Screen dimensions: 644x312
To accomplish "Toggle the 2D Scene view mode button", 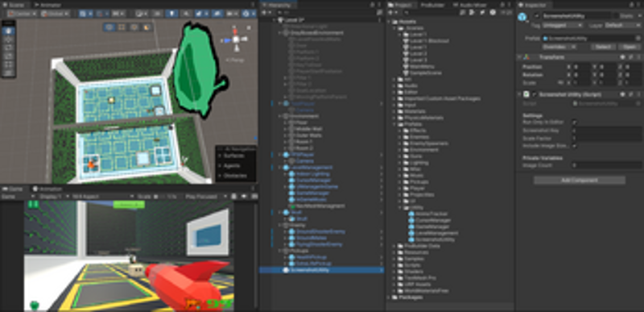I will click(158, 14).
